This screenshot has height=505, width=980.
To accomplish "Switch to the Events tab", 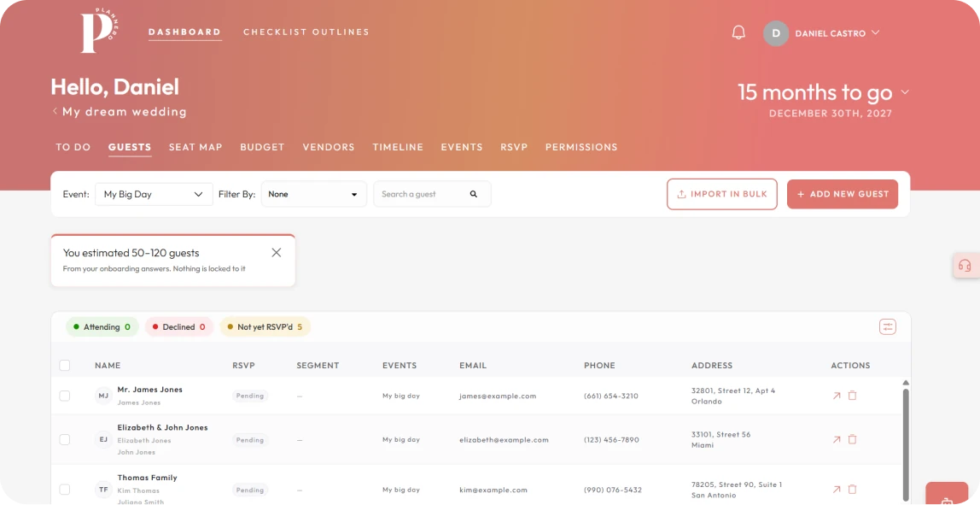I will pos(462,147).
